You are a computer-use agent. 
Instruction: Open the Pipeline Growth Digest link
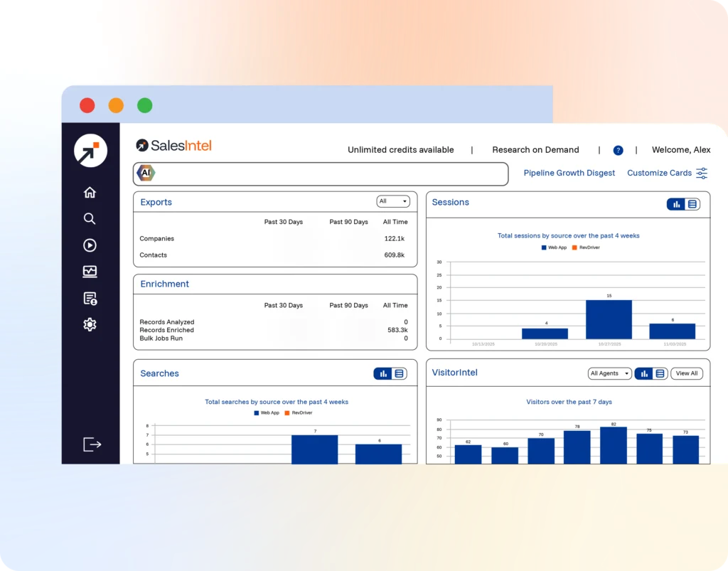569,174
